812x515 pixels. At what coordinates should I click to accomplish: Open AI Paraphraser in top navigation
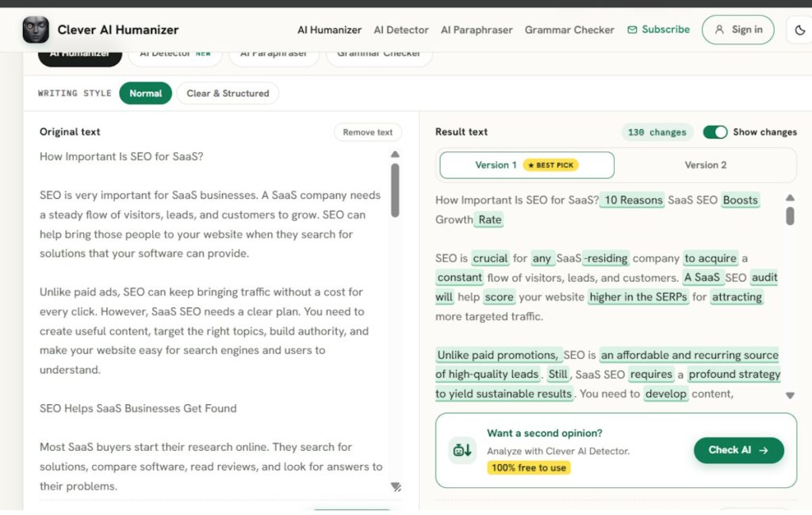click(477, 30)
